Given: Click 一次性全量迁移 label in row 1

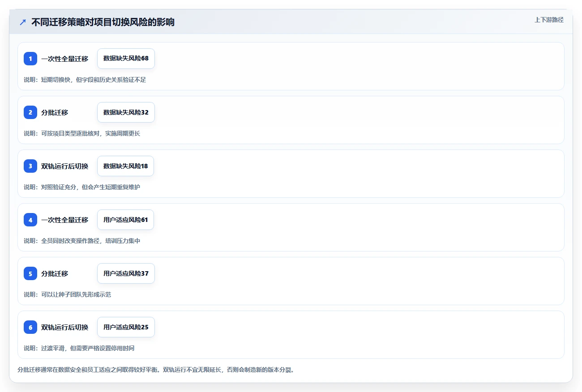Looking at the screenshot, I should [64, 59].
